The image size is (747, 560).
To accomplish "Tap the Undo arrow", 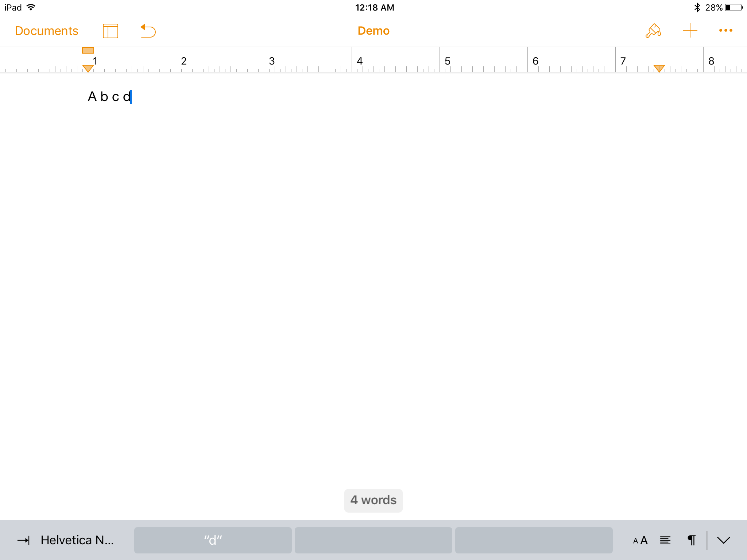I will 148,31.
